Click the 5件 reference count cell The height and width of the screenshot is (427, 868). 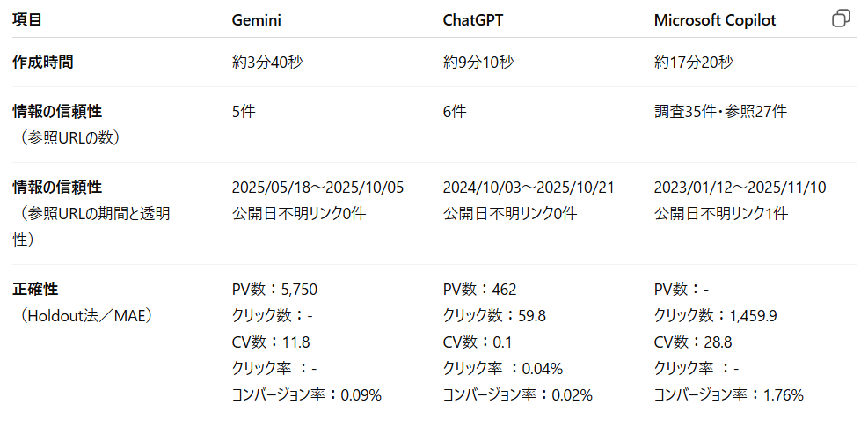(244, 111)
